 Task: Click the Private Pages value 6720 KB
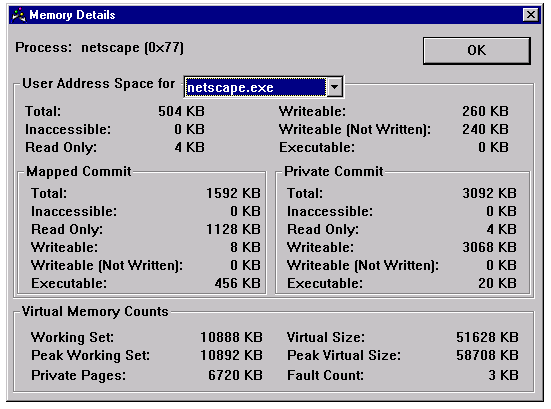[x=235, y=375]
